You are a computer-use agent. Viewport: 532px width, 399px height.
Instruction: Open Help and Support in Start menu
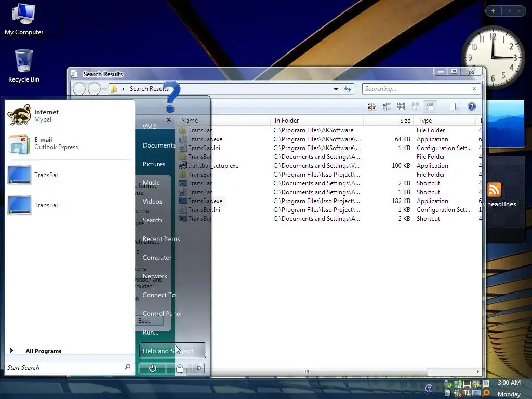tap(172, 351)
